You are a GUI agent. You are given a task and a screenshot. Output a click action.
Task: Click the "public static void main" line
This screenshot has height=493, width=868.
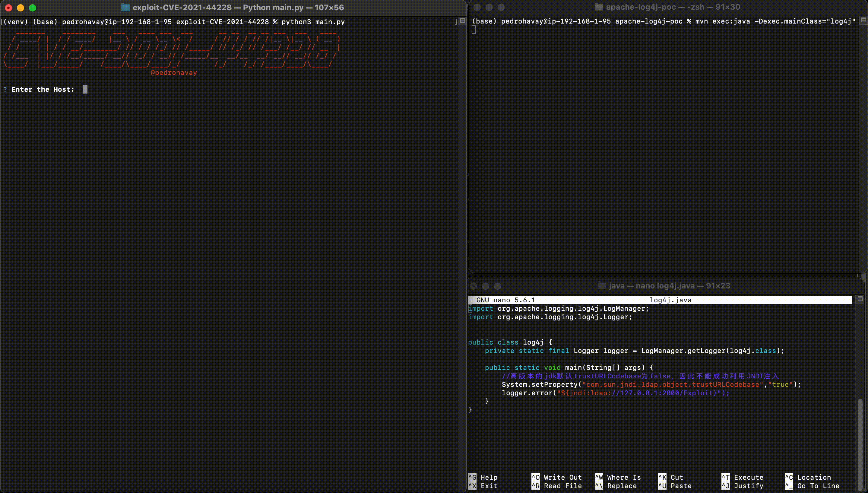point(569,368)
